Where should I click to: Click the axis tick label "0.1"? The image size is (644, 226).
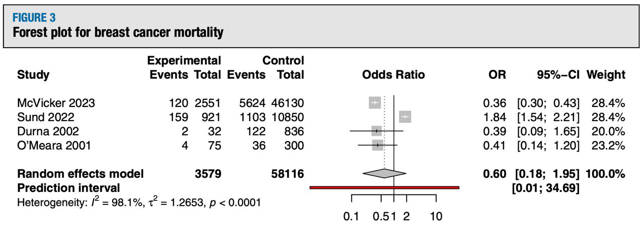click(351, 216)
